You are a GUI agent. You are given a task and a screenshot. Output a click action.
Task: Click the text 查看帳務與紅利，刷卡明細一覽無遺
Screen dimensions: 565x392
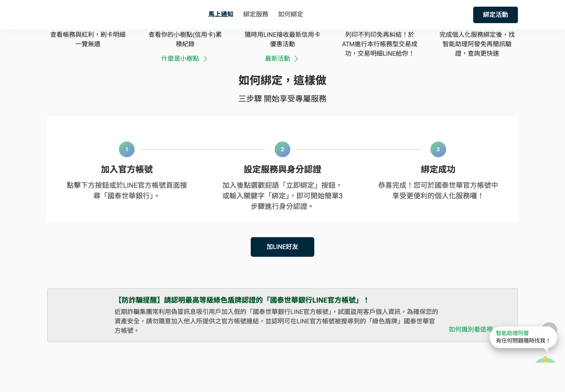click(x=88, y=39)
